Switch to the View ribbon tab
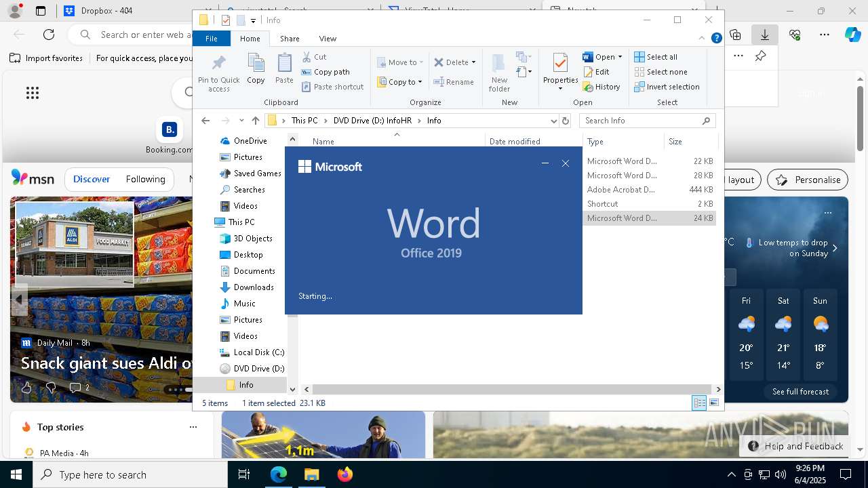Screen dimensions: 868x488 tap(328, 39)
